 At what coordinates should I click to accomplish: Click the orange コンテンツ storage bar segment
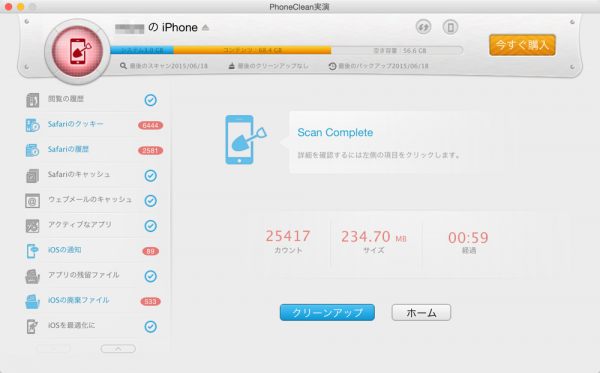tap(252, 50)
